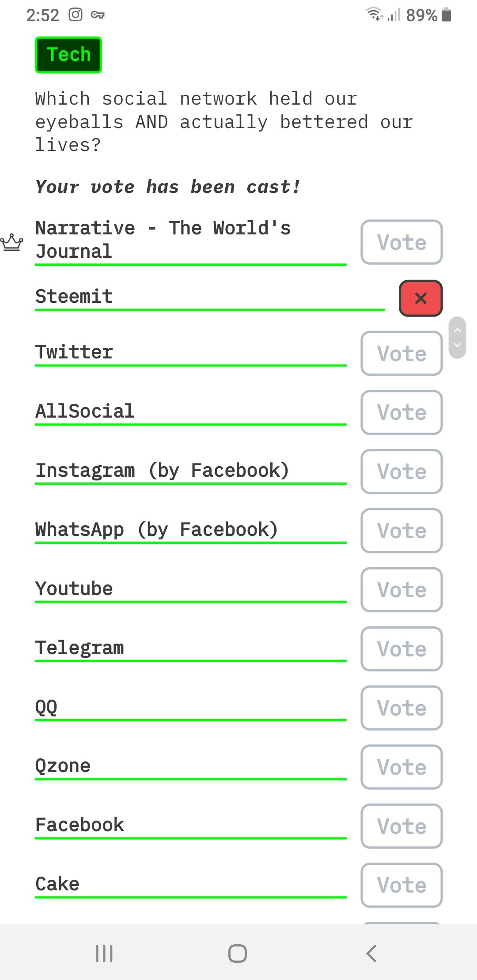Tap the Instagram icon in status bar
The width and height of the screenshot is (477, 980).
(x=76, y=15)
